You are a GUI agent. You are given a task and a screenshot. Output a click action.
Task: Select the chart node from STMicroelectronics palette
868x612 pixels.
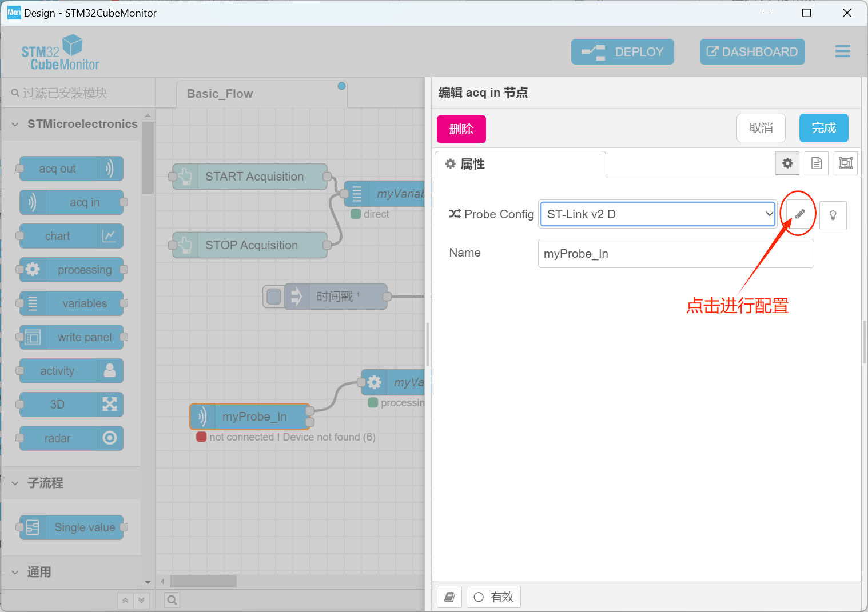pyautogui.click(x=70, y=236)
